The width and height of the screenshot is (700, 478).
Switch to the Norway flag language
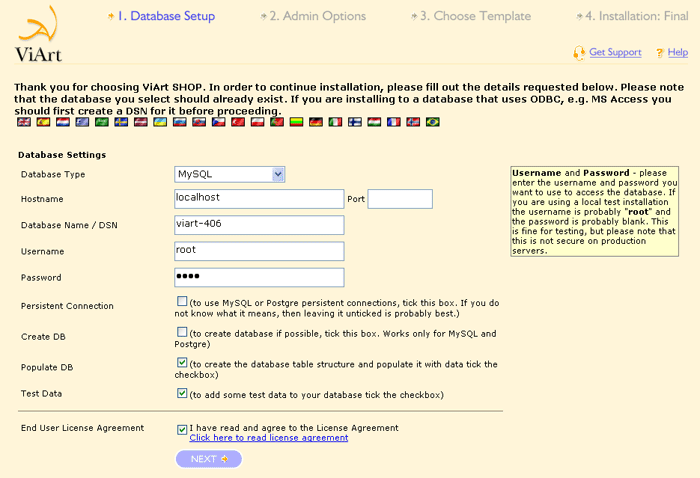tap(413, 122)
